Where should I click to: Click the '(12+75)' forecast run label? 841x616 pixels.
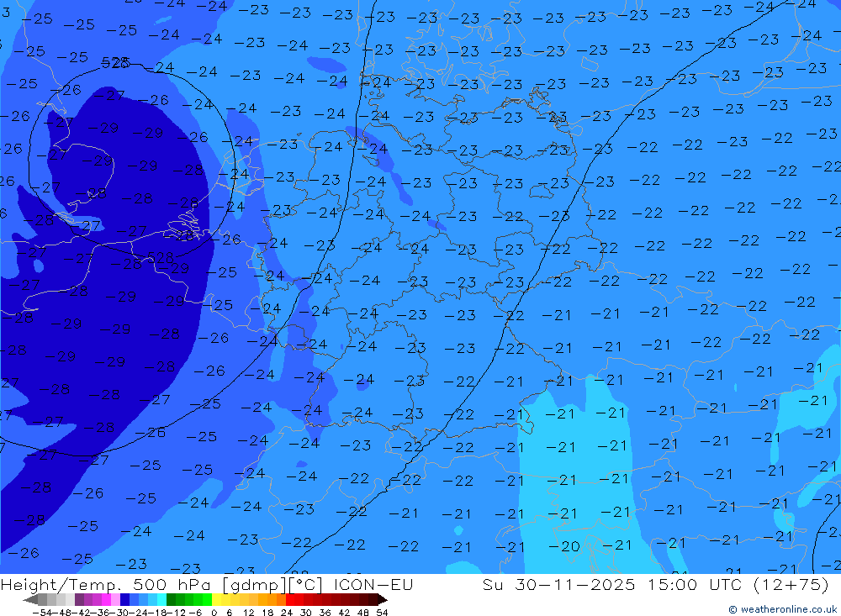tap(791, 584)
